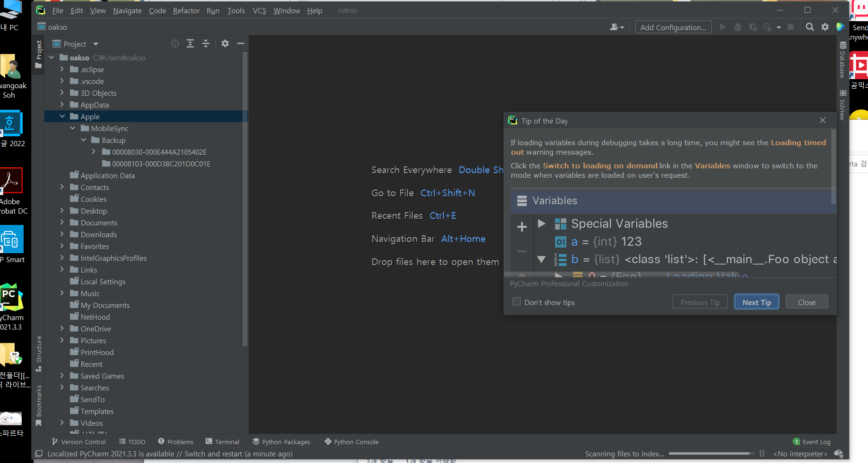Close Tip of the Day with X
868x463 pixels.
823,120
